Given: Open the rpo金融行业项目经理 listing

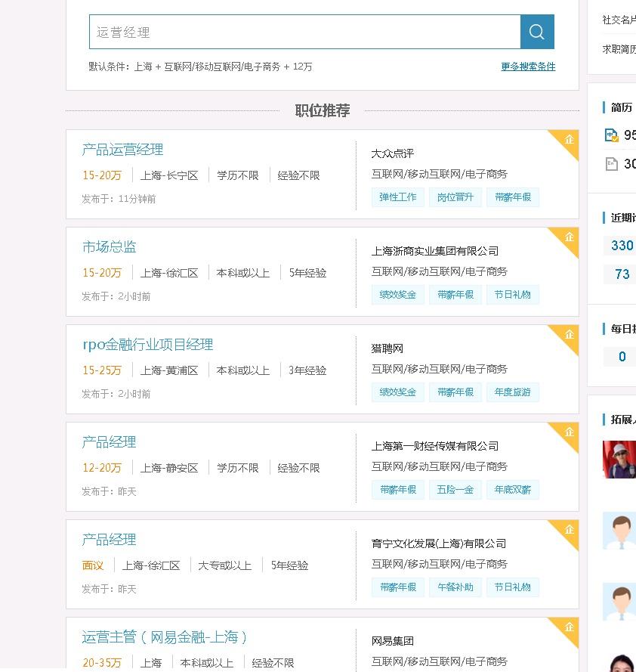Looking at the screenshot, I should click(148, 344).
